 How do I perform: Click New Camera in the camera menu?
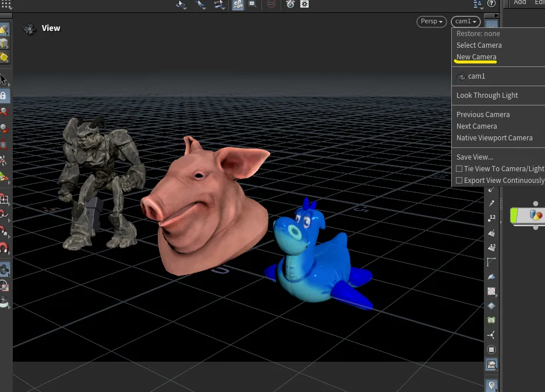coord(476,56)
